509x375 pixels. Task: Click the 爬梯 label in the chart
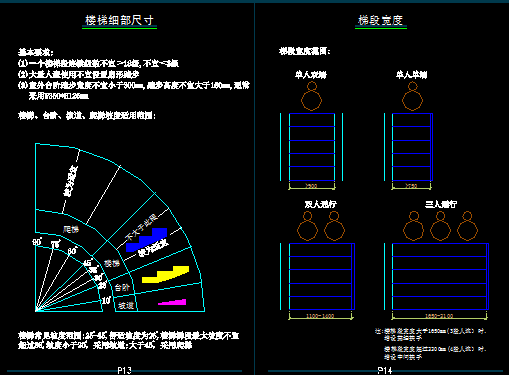click(71, 229)
